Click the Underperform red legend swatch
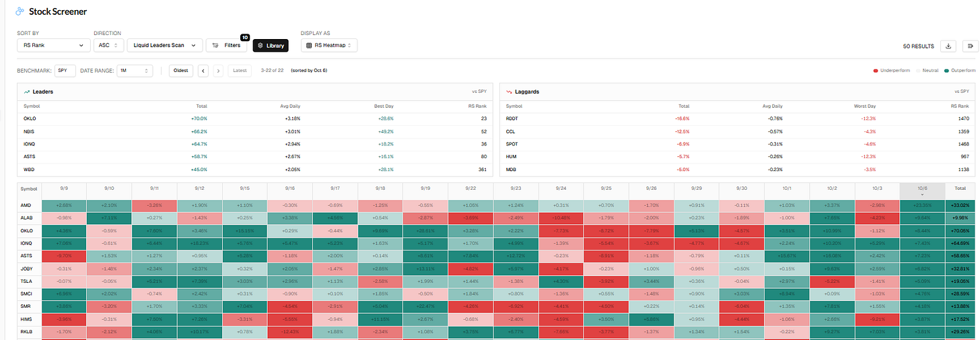 pos(874,70)
